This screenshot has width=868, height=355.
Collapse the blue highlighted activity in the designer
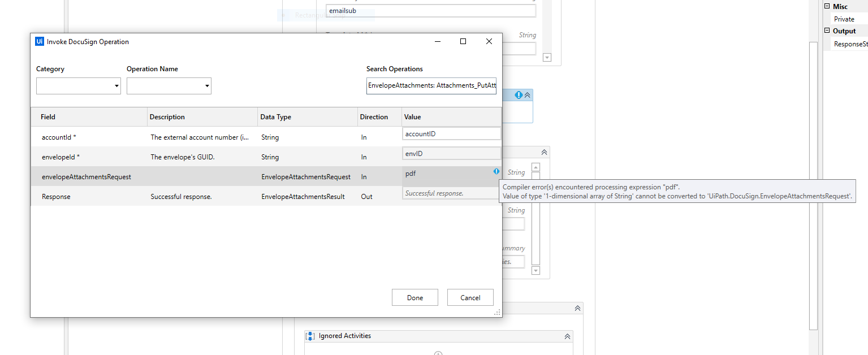[x=528, y=95]
